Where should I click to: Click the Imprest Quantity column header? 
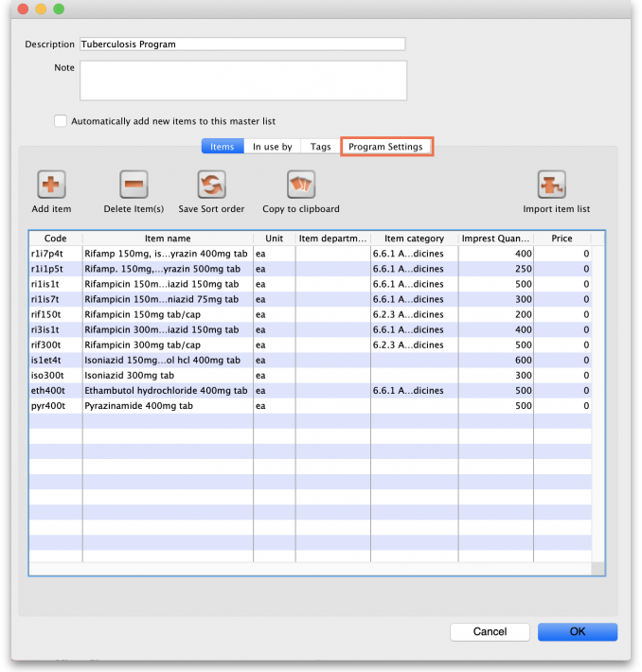point(495,239)
